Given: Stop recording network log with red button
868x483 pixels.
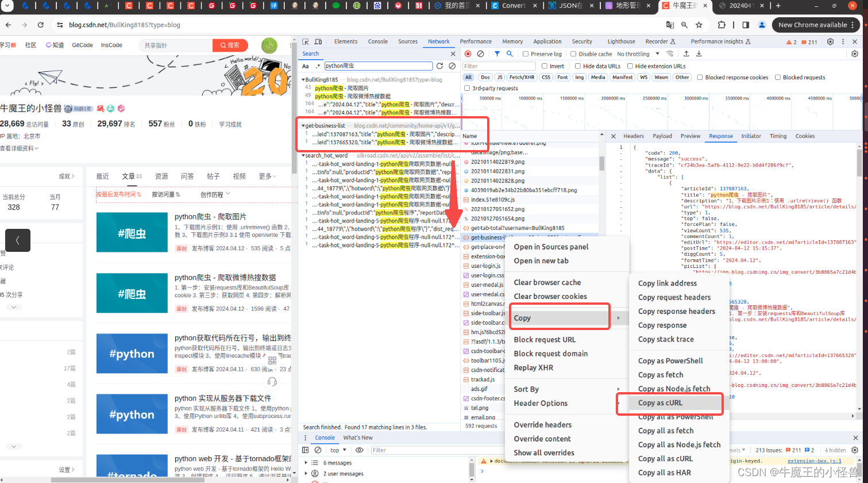Looking at the screenshot, I should [x=468, y=54].
